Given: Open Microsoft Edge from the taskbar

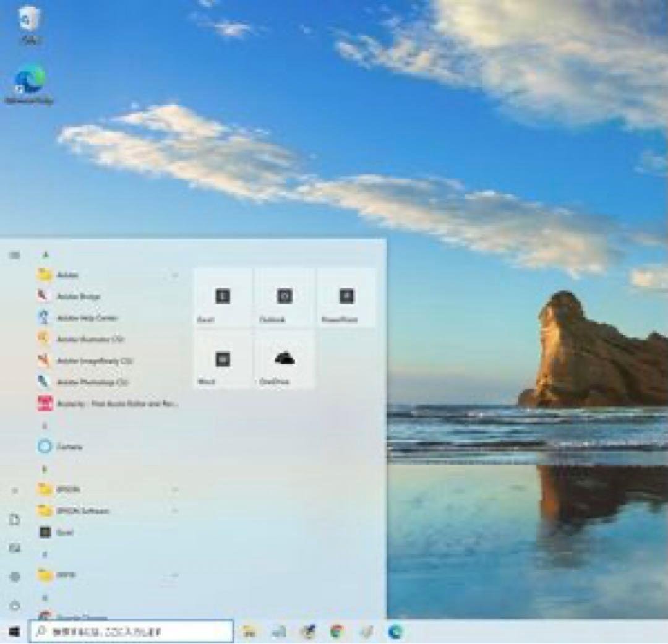Looking at the screenshot, I should (x=395, y=632).
